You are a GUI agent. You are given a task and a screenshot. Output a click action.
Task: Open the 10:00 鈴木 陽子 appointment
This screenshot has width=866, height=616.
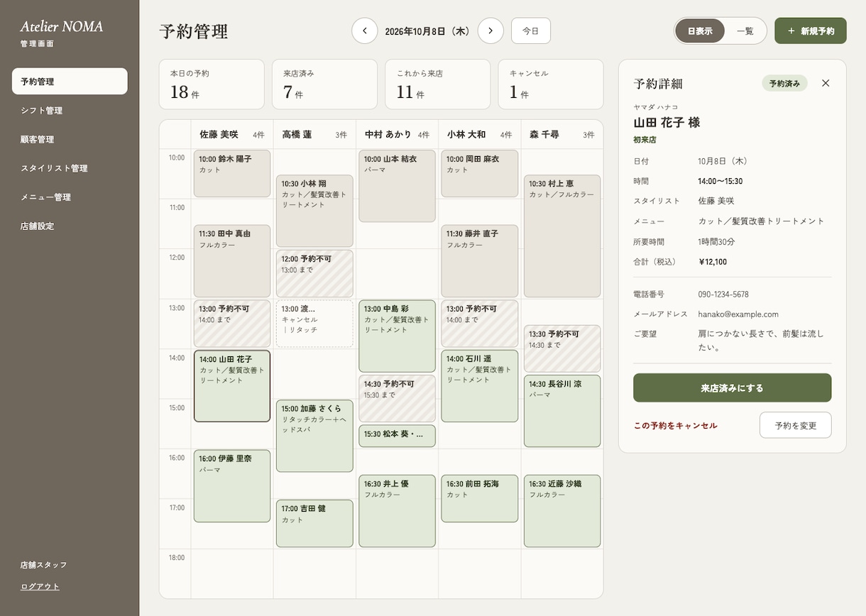point(232,174)
